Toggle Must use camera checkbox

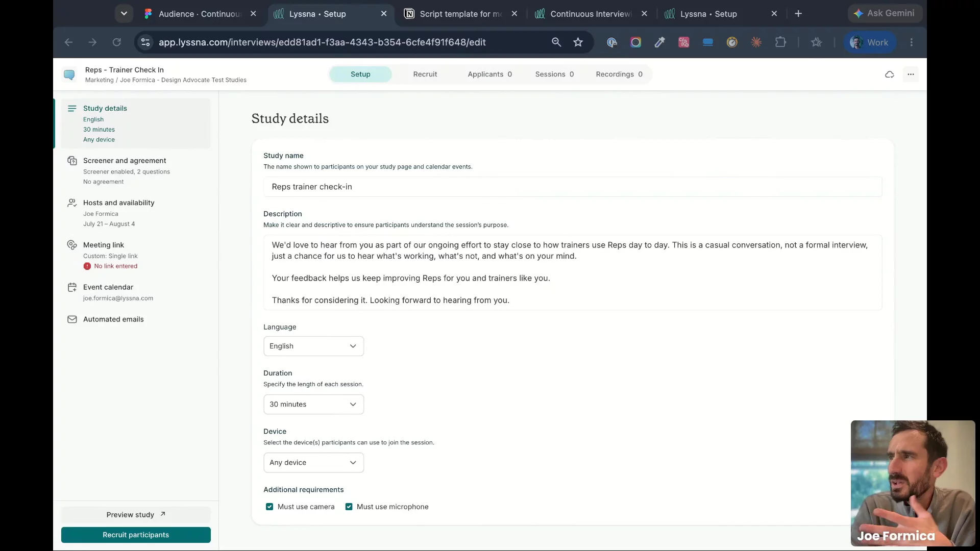tap(269, 507)
